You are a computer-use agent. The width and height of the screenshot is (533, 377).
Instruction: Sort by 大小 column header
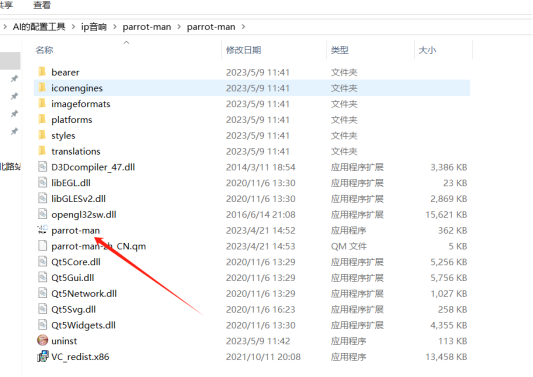click(427, 50)
